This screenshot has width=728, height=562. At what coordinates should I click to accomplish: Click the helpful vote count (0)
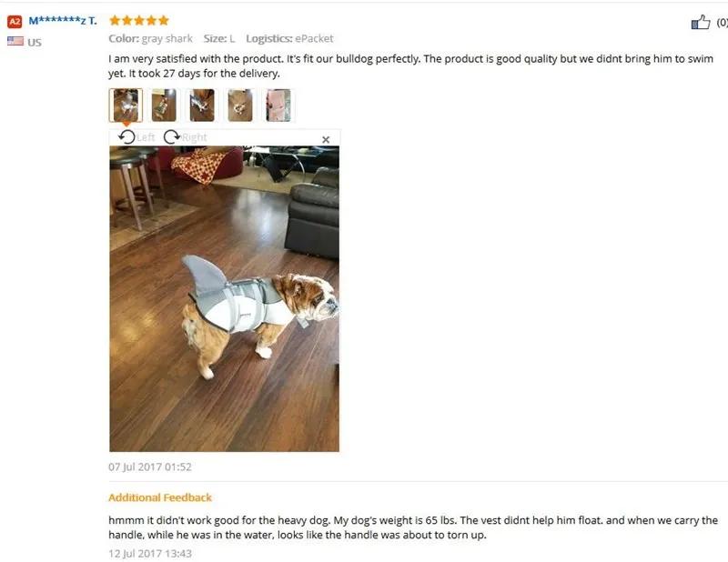click(723, 22)
